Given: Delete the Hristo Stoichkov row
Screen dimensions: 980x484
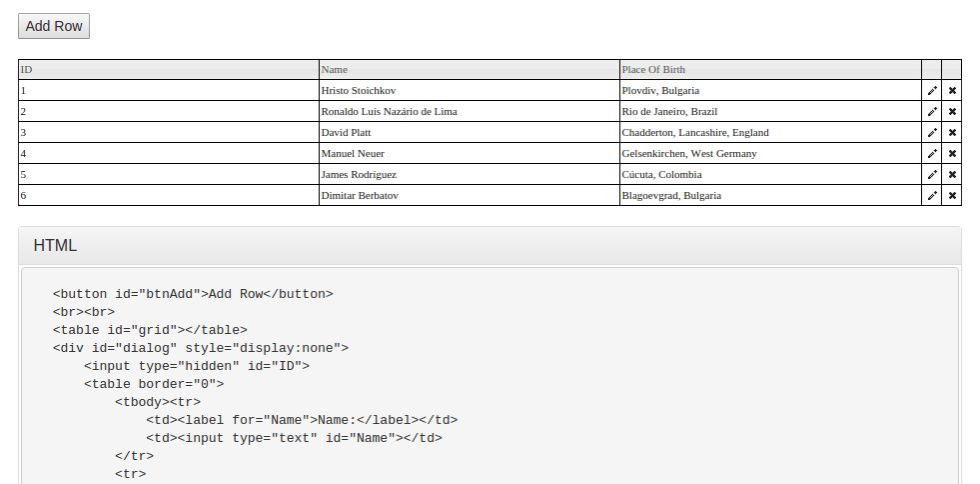Looking at the screenshot, I should [x=952, y=90].
